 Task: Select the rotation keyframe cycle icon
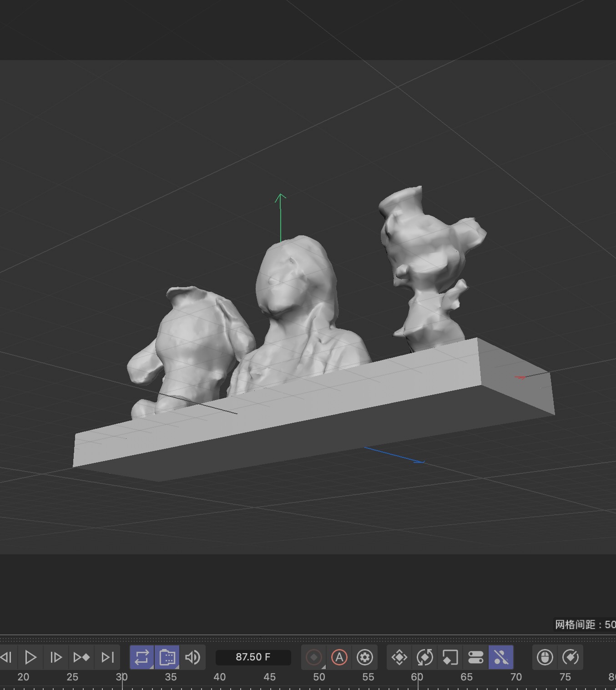point(425,657)
